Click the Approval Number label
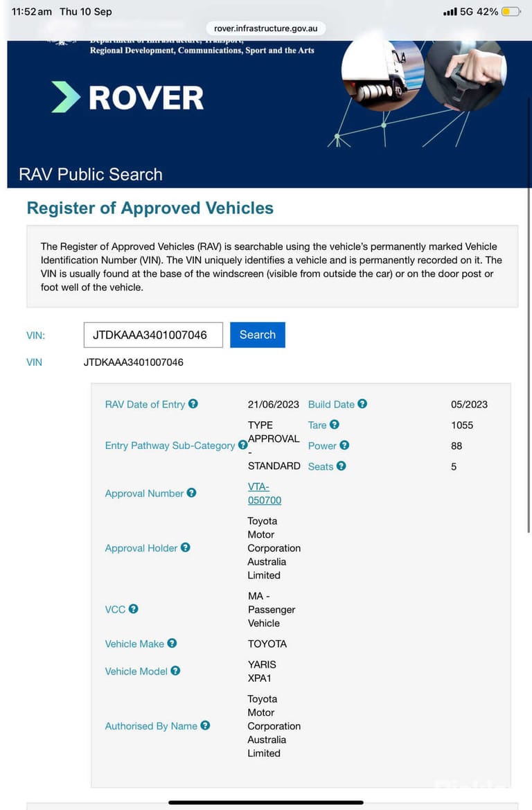The image size is (532, 810). pos(144,493)
